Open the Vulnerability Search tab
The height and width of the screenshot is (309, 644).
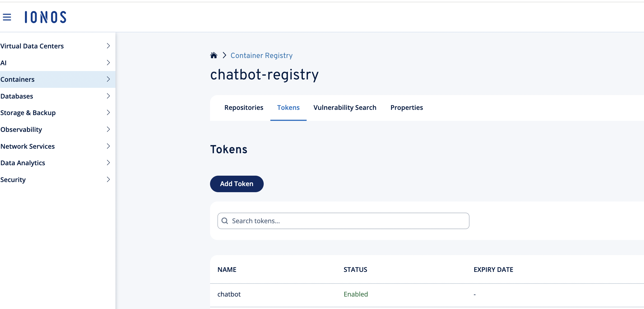345,108
